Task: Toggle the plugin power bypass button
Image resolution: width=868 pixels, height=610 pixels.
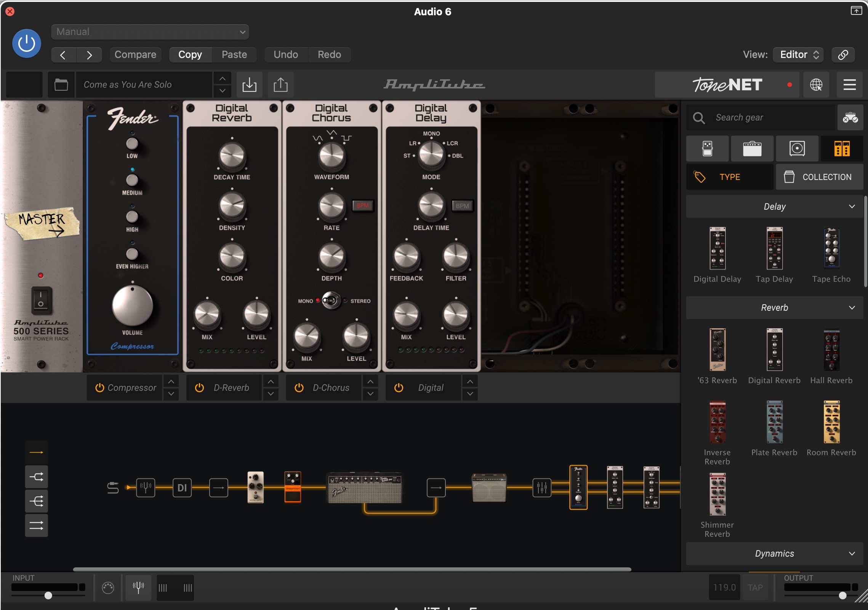Action: coord(27,43)
